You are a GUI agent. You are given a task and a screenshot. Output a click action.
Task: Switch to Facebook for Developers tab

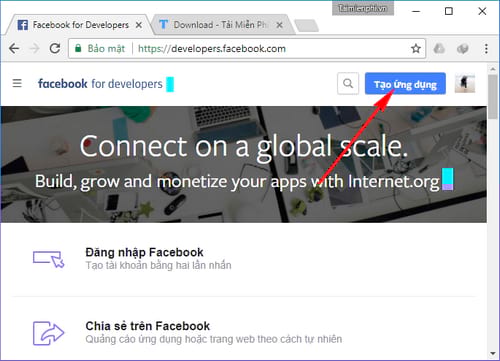coord(77,25)
